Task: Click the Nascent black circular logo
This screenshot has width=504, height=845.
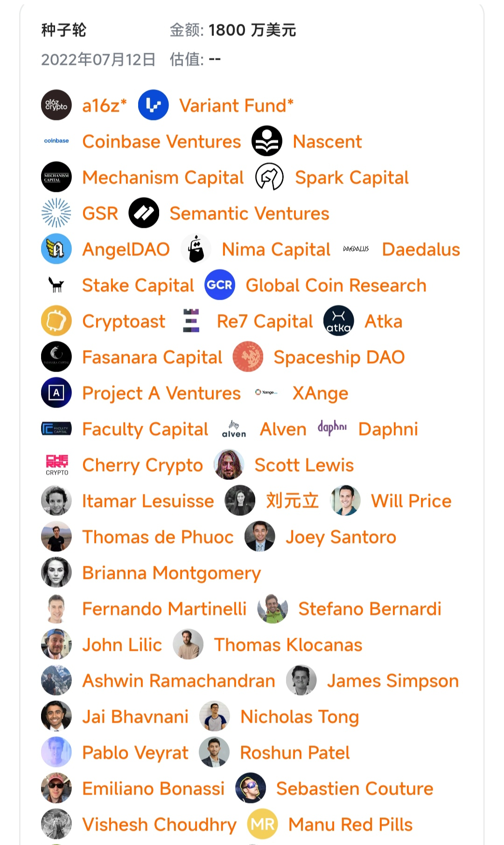Action: 267,141
